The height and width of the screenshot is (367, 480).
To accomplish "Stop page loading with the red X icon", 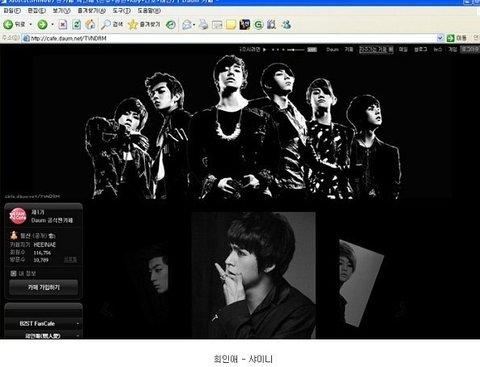I will [63, 24].
